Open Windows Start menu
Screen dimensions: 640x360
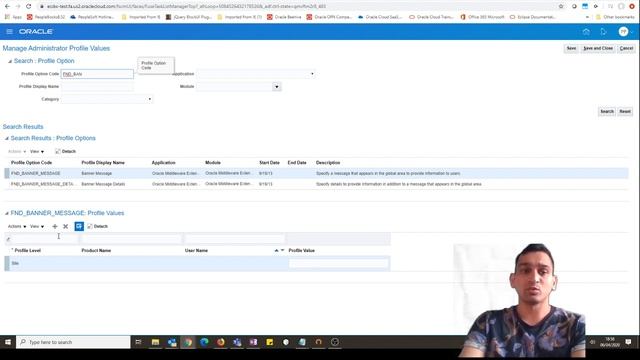8,342
